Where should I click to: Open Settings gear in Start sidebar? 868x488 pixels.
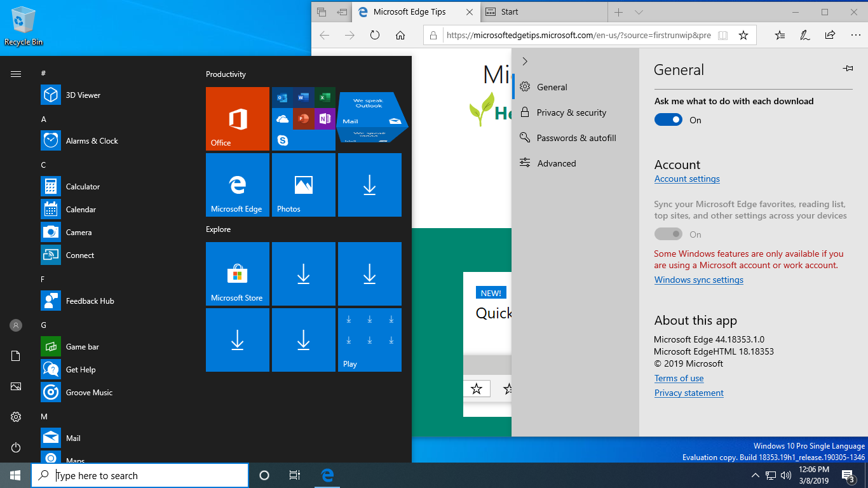click(x=16, y=417)
